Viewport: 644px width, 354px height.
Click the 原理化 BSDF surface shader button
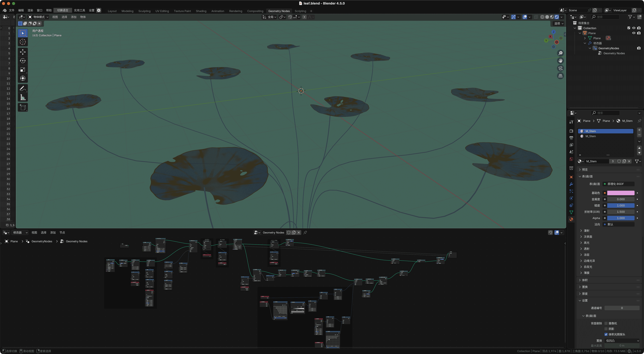click(618, 184)
